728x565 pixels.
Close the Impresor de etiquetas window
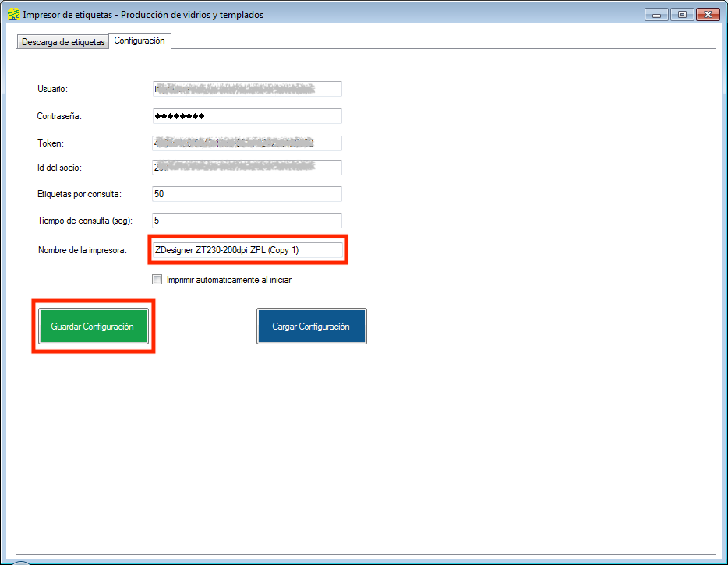707,14
